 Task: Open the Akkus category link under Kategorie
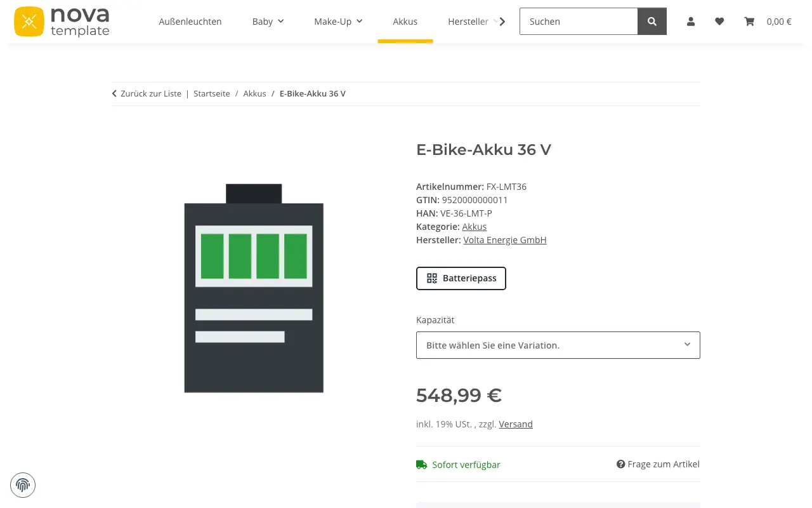coord(475,227)
